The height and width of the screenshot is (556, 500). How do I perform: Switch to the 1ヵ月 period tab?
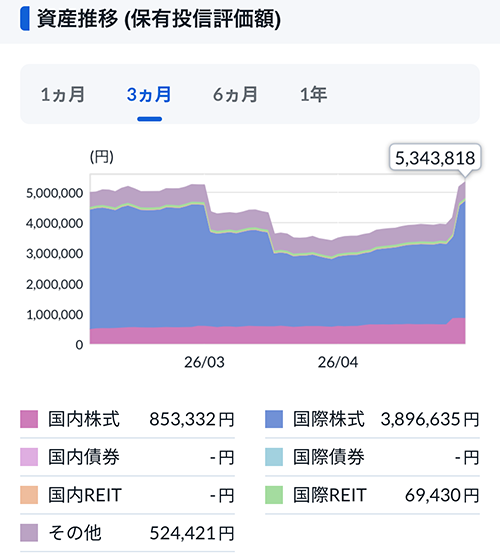63,95
